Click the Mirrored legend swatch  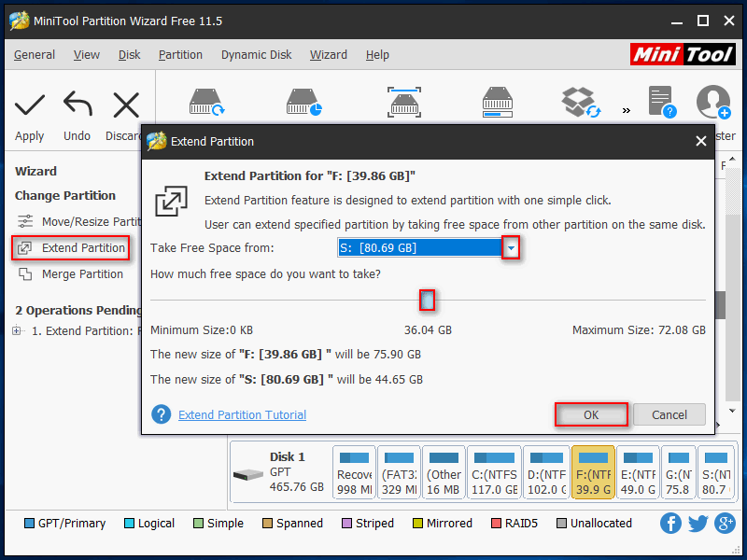click(x=417, y=524)
